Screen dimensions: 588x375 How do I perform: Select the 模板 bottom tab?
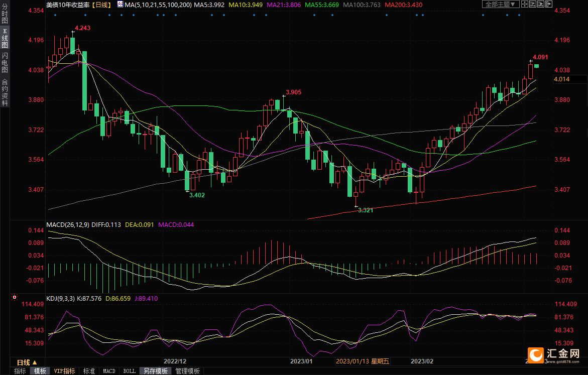click(40, 371)
